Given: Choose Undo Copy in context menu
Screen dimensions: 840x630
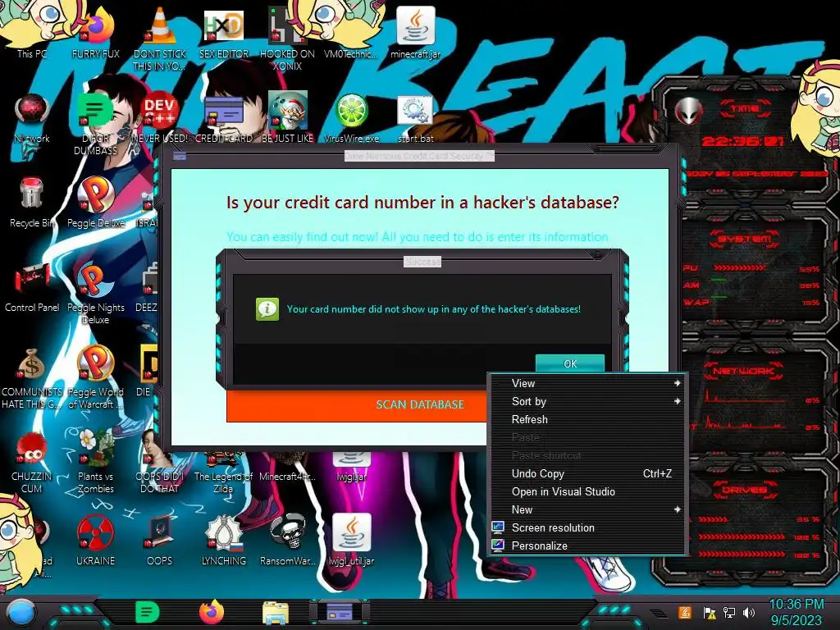Looking at the screenshot, I should click(x=587, y=473).
